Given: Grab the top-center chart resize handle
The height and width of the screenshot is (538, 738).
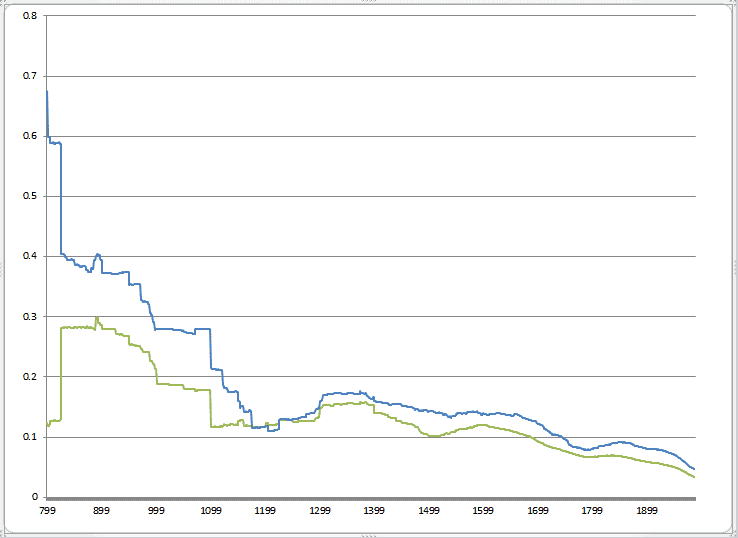Looking at the screenshot, I should tap(369, 3).
